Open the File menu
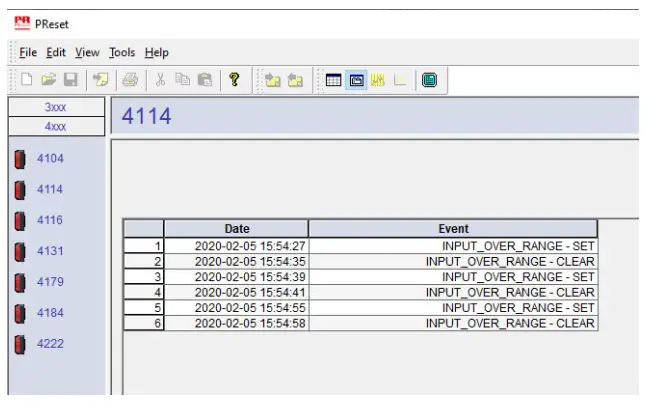This screenshot has width=649, height=407. [x=28, y=53]
